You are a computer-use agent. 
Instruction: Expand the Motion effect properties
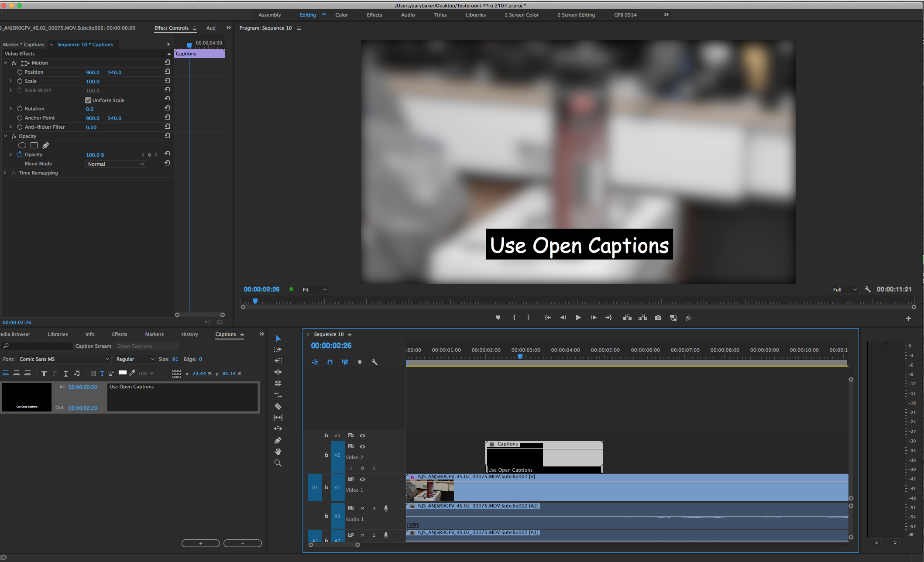(5, 63)
